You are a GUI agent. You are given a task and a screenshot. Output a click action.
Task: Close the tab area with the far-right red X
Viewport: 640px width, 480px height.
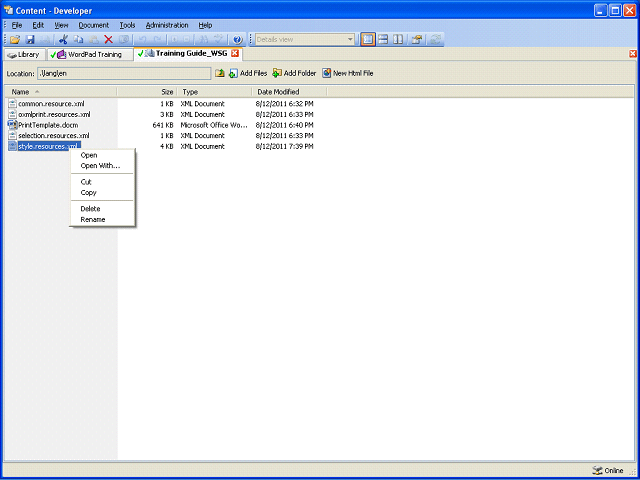point(633,53)
